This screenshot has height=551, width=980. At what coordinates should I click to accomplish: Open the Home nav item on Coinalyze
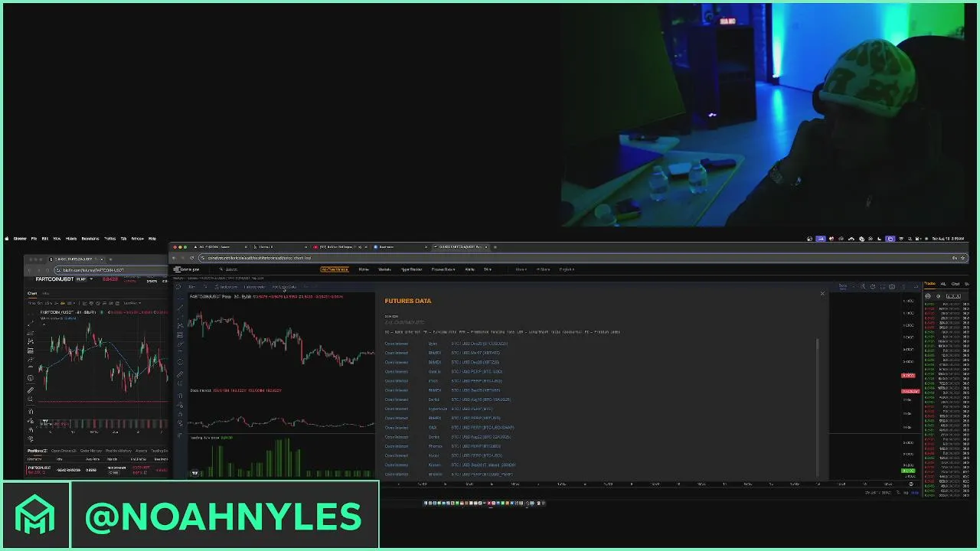[364, 269]
